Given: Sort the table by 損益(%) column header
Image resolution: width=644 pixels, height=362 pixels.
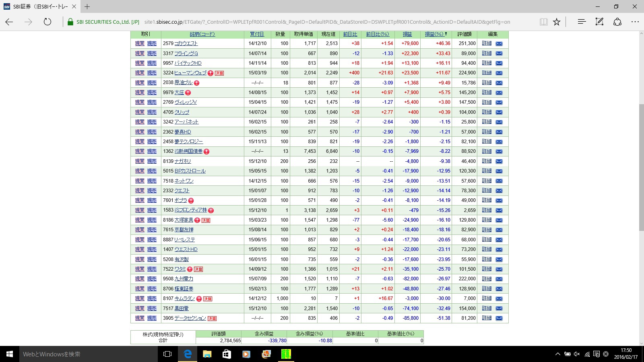Looking at the screenshot, I should [434, 34].
